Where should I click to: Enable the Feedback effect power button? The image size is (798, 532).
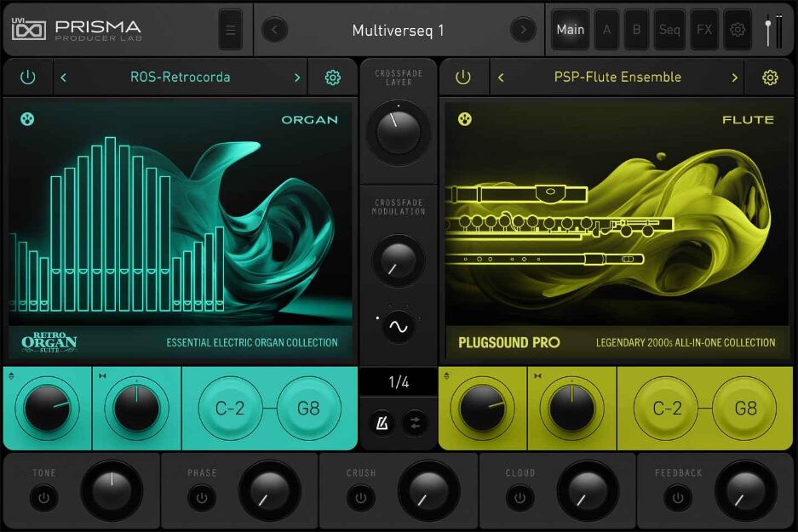click(x=677, y=496)
